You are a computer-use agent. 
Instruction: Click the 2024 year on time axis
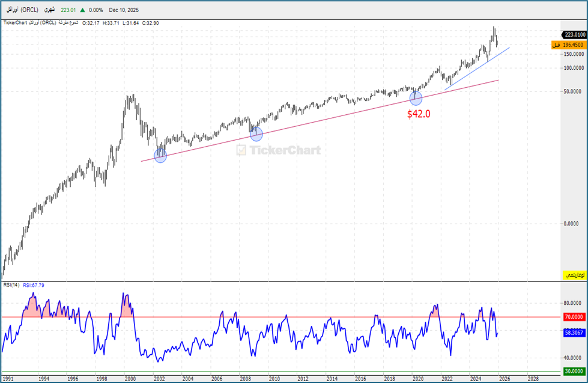click(476, 379)
